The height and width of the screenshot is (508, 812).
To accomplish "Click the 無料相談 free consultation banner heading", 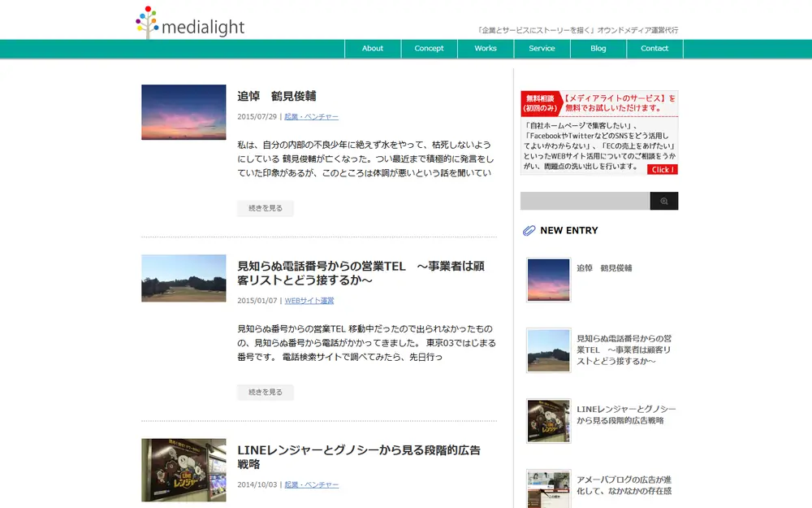I will coord(599,103).
